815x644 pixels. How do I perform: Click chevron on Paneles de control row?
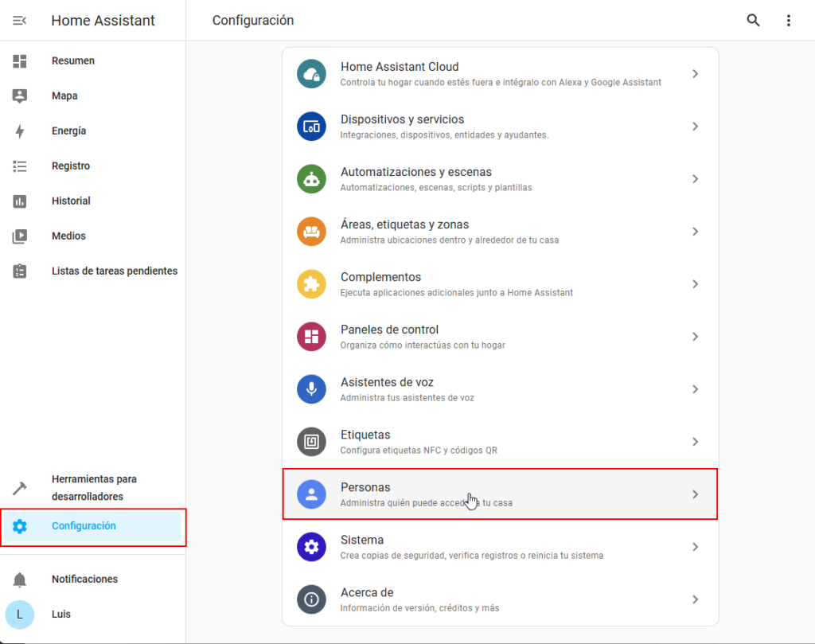click(695, 337)
